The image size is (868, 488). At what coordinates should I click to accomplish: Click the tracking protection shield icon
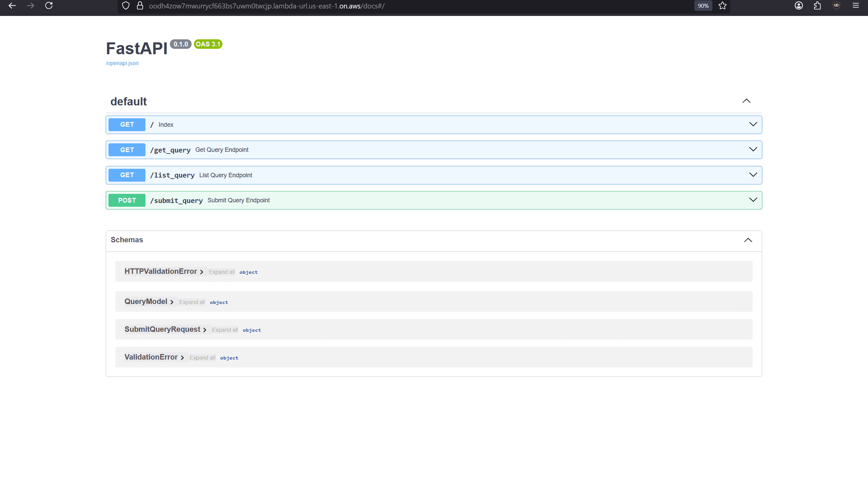(126, 6)
